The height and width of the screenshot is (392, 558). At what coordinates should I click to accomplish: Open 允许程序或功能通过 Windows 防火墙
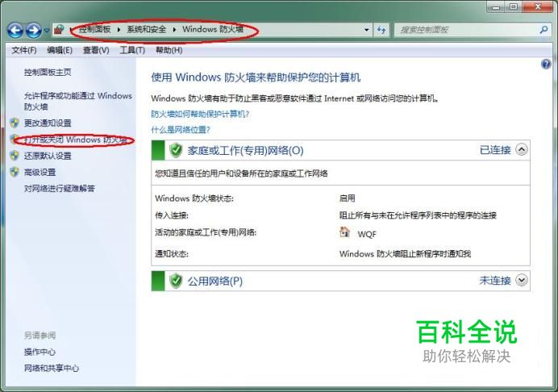pos(78,101)
